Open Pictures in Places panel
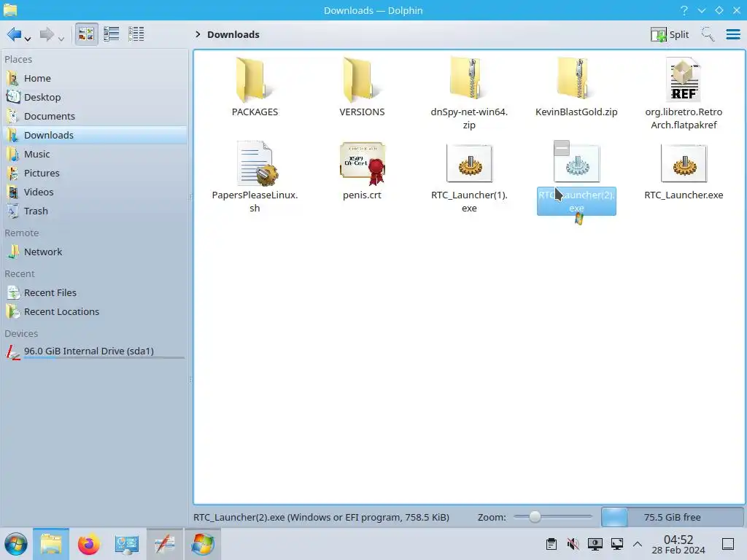 pyautogui.click(x=95, y=174)
